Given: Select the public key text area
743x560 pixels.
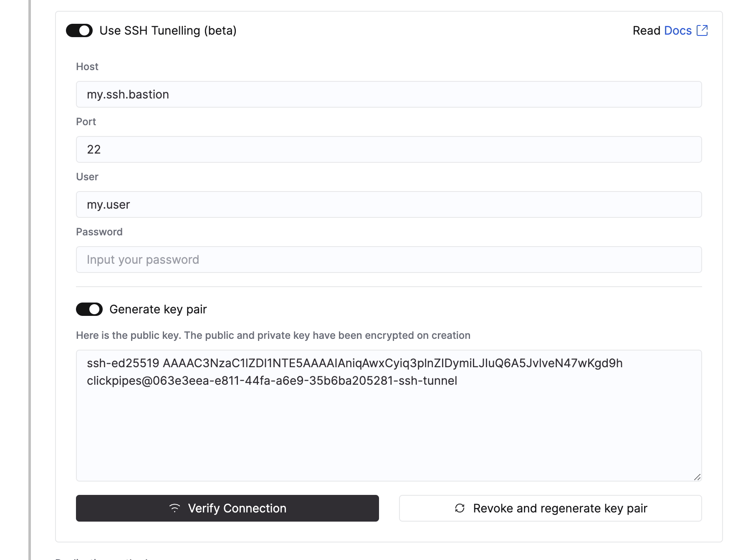Looking at the screenshot, I should click(x=389, y=414).
